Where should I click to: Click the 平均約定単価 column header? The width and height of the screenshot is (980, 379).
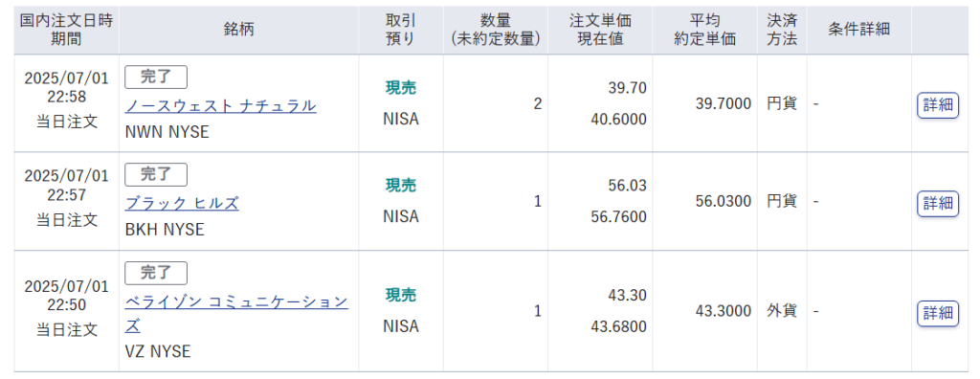(x=705, y=30)
